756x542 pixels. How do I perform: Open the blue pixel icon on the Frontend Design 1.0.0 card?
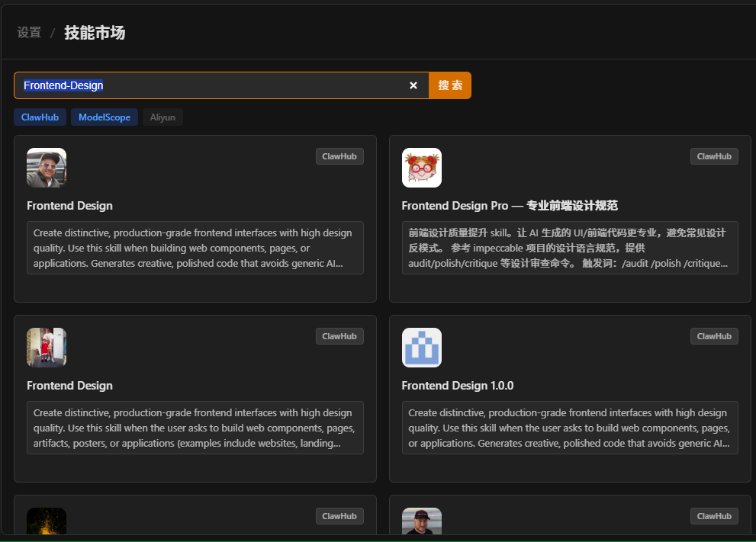click(421, 348)
